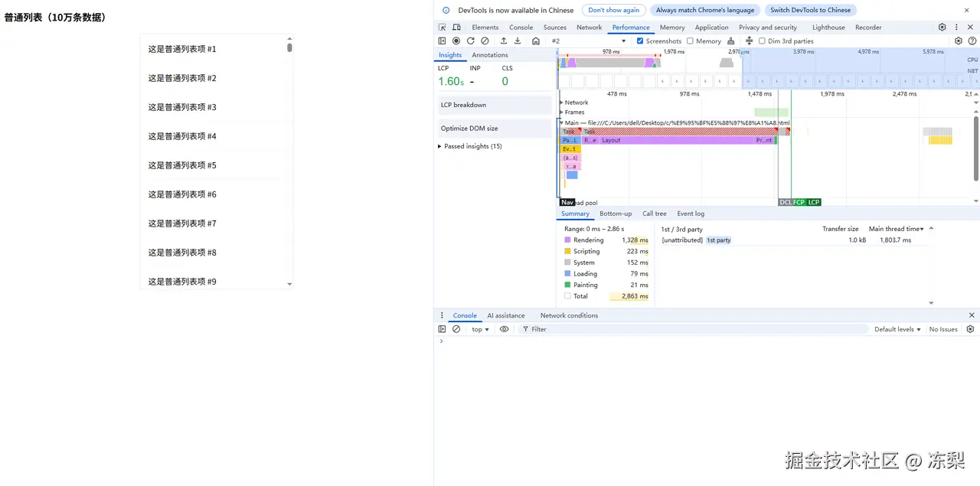Switch to the Network tab

pos(590,28)
